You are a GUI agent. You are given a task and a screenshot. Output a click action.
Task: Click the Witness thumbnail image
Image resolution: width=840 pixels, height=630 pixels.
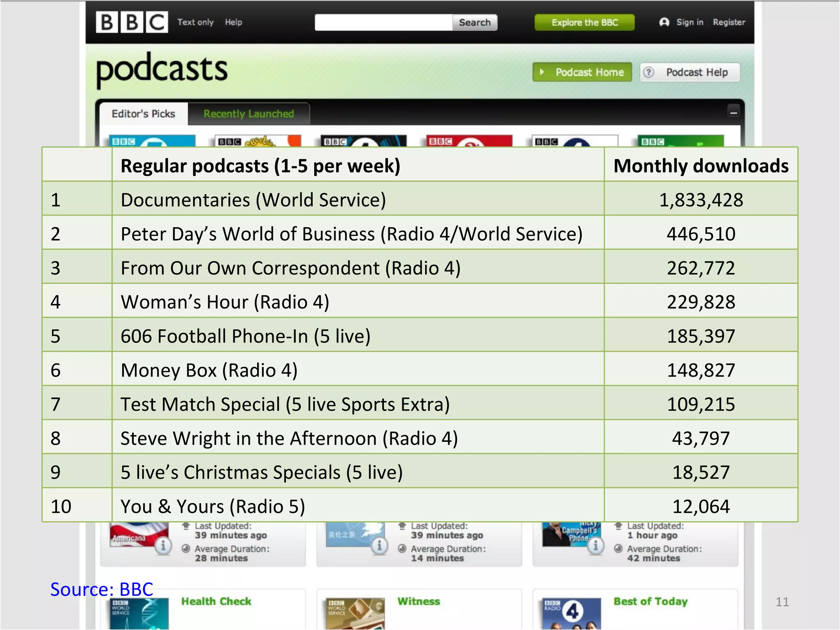[x=356, y=614]
